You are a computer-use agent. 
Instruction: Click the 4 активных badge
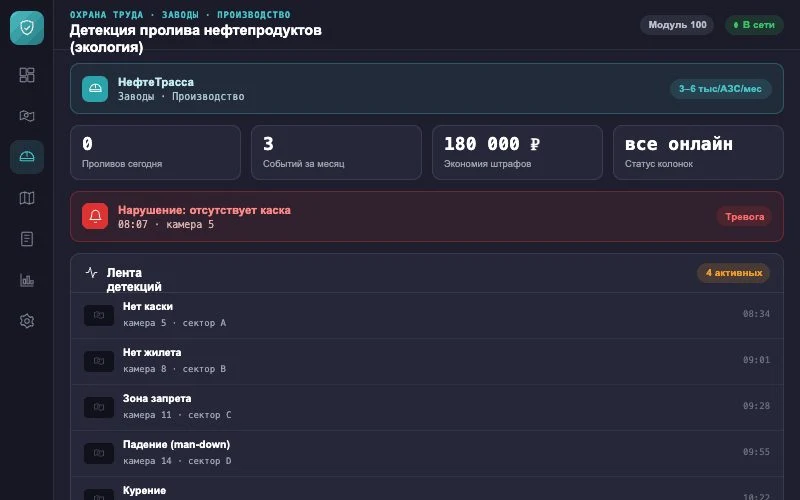pos(734,273)
